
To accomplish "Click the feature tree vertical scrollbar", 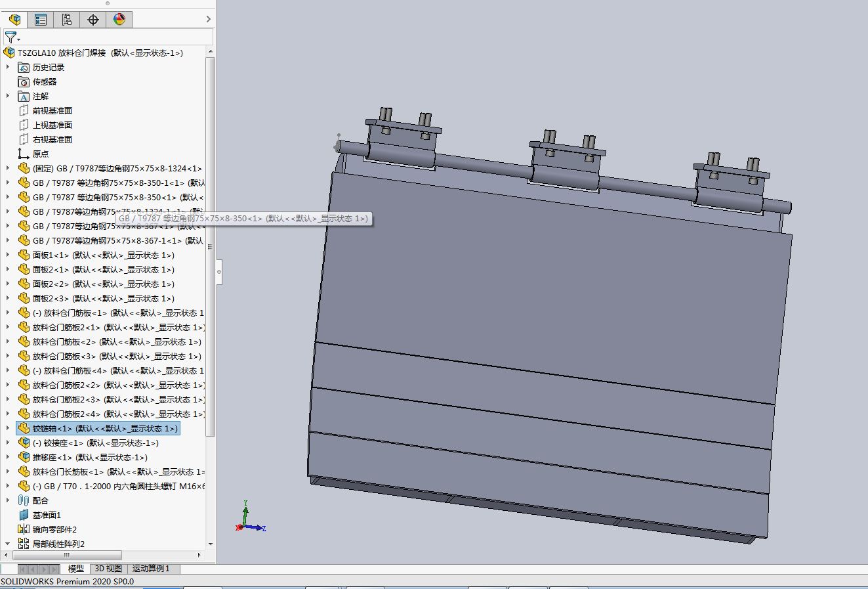I will [211, 246].
